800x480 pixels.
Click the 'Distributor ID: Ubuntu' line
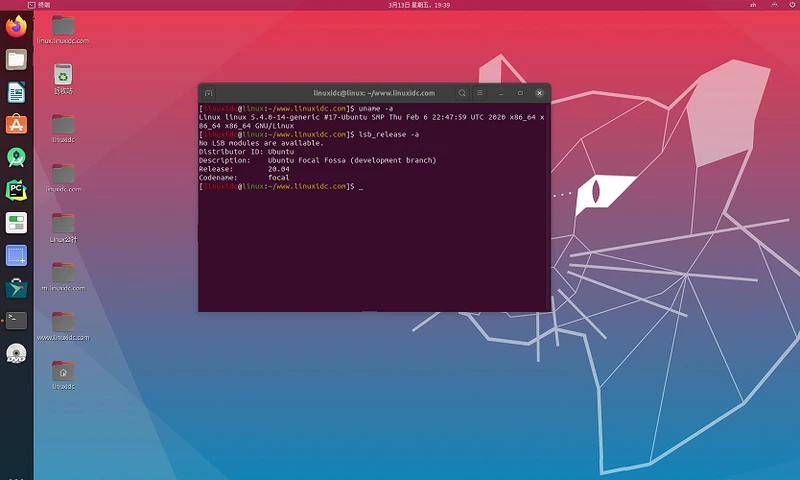pos(246,152)
